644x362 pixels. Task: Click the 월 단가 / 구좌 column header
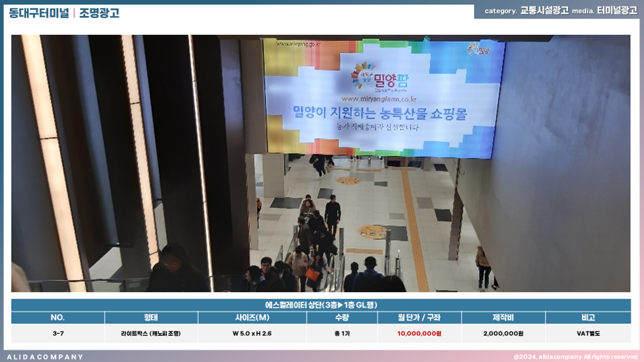419,317
